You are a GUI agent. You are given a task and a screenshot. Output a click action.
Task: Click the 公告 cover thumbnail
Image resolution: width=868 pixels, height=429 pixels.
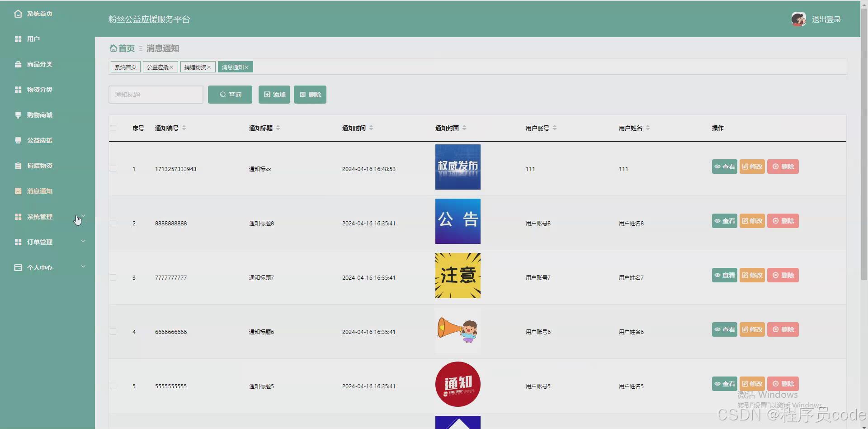(x=458, y=221)
